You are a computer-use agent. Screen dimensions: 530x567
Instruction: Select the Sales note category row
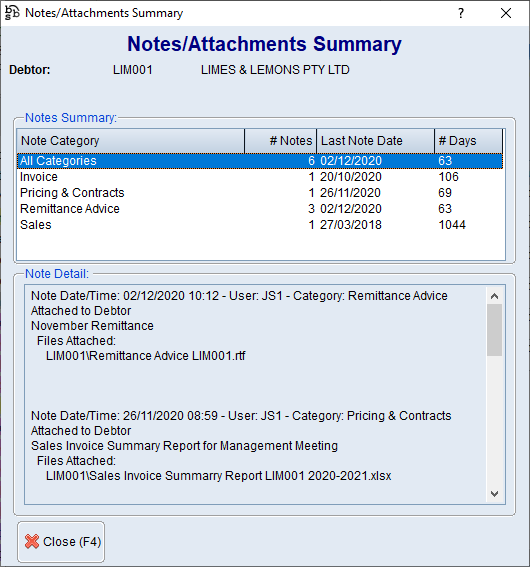tap(260, 225)
